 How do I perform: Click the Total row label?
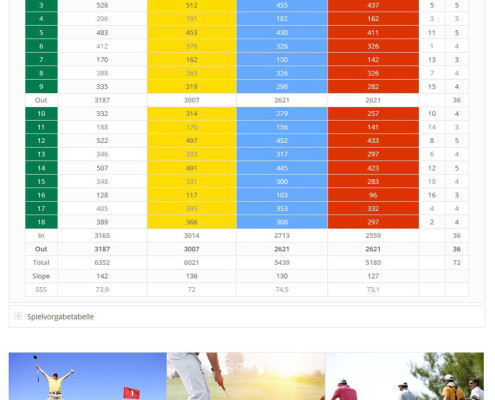coord(41,263)
